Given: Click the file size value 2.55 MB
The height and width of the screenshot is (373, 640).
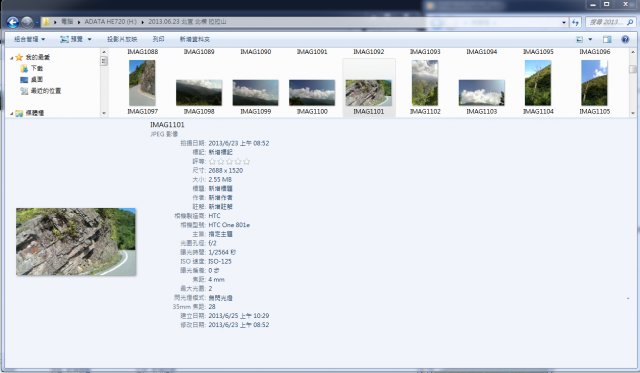Looking at the screenshot, I should (220, 180).
